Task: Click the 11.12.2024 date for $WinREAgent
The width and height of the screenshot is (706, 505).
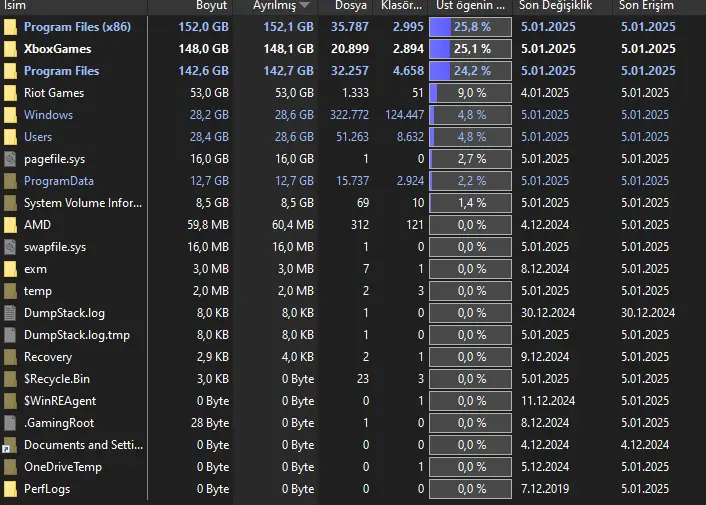Action: pyautogui.click(x=548, y=401)
